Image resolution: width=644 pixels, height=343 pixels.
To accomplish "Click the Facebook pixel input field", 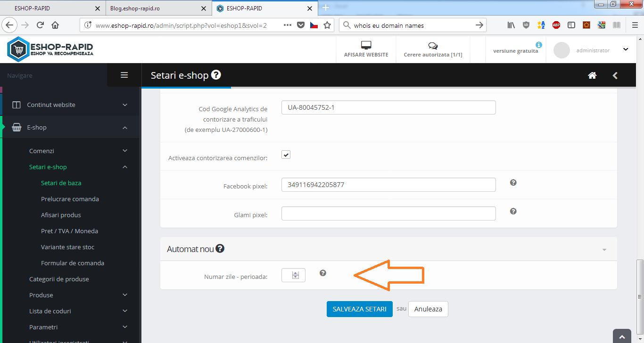I will (x=388, y=185).
